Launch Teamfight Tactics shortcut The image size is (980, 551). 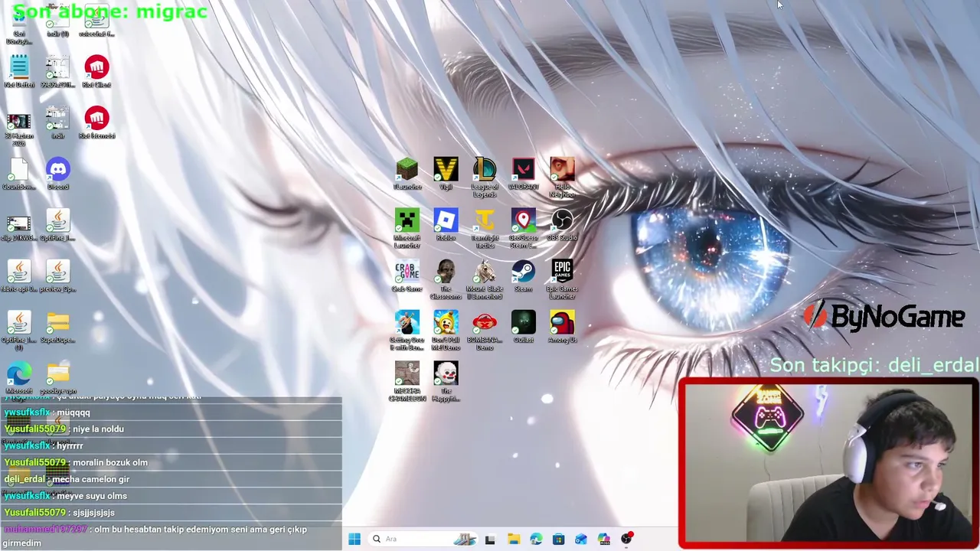click(485, 220)
